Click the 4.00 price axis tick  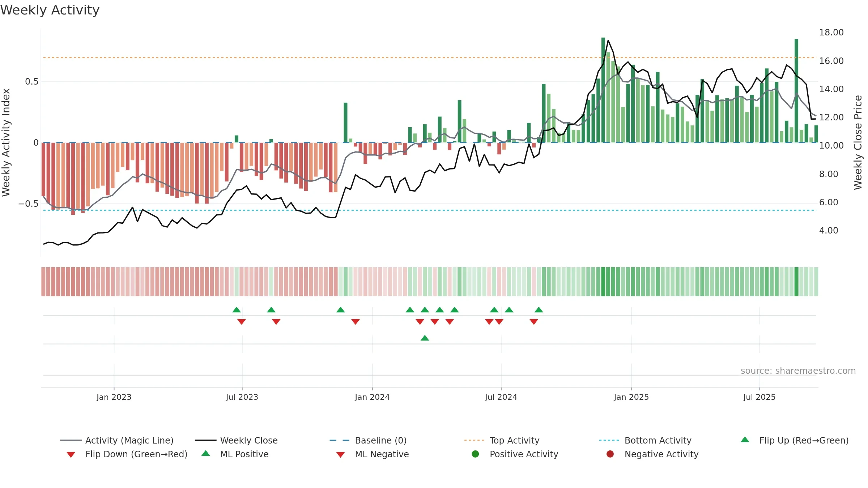click(829, 230)
